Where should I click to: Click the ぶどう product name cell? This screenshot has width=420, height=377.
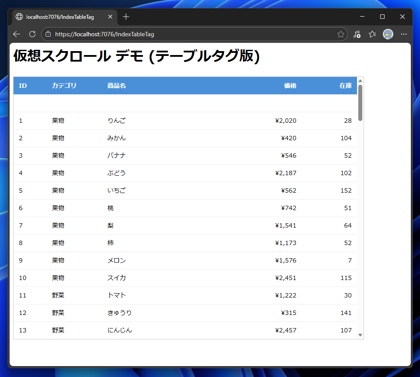(x=116, y=173)
